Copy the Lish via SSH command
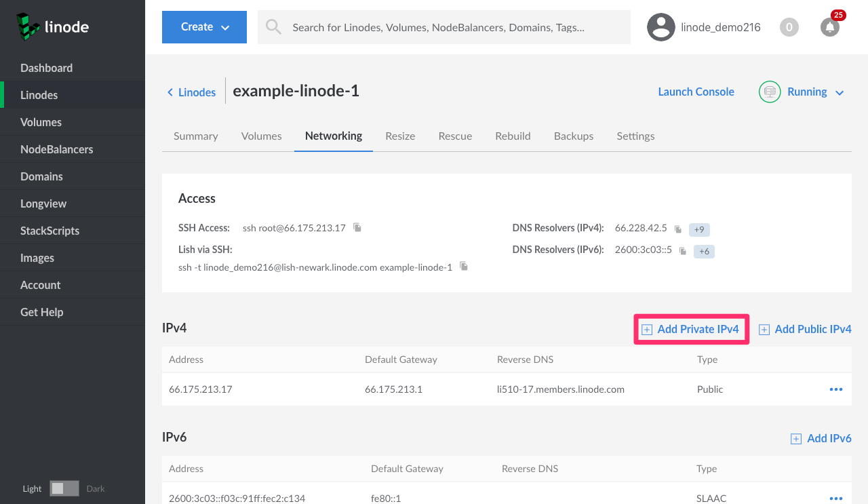This screenshot has height=504, width=868. [464, 267]
